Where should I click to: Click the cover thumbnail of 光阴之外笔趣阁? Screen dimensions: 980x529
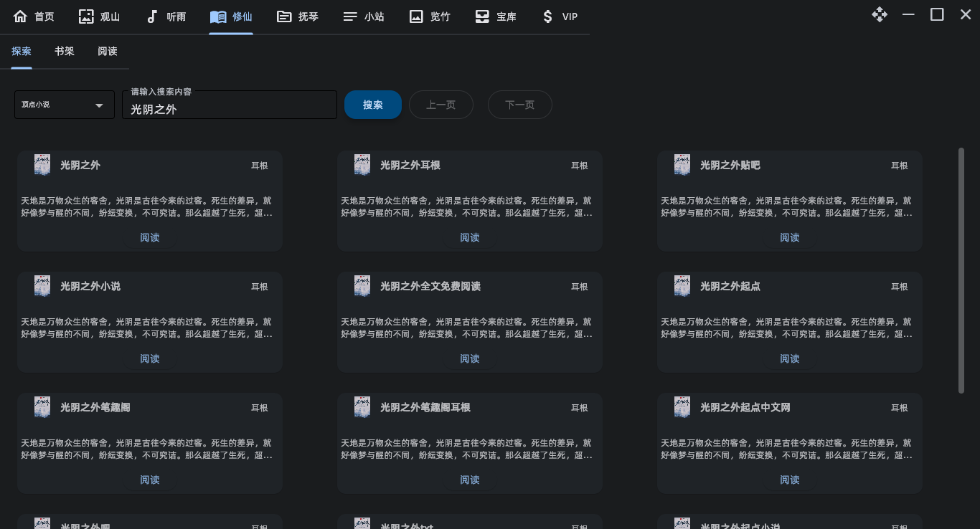point(42,407)
